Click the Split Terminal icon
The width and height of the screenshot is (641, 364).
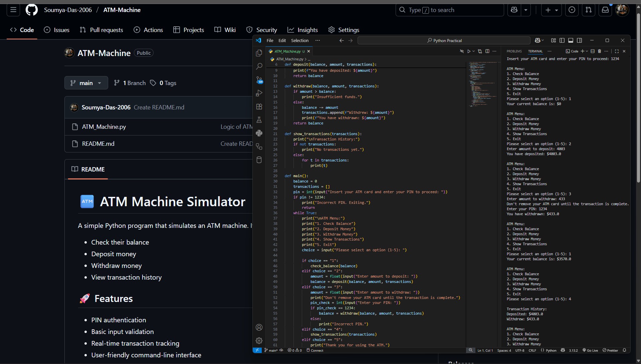coord(593,51)
